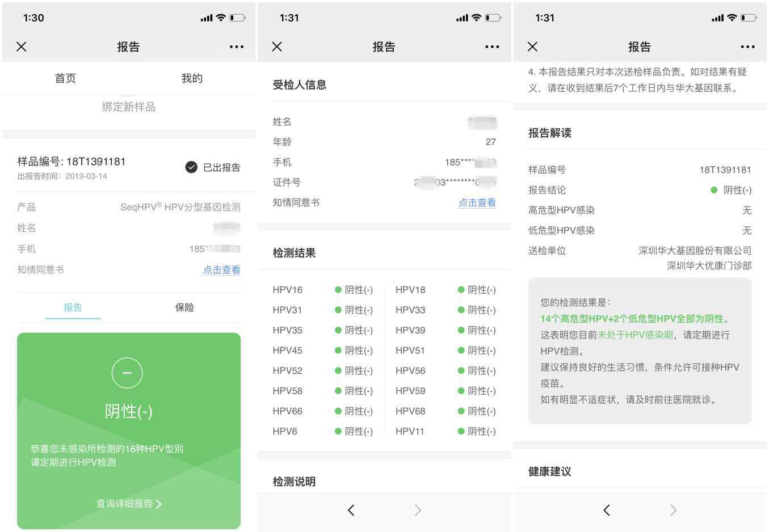Click the 受检人信息 section heading
The width and height of the screenshot is (769, 532).
[x=300, y=85]
